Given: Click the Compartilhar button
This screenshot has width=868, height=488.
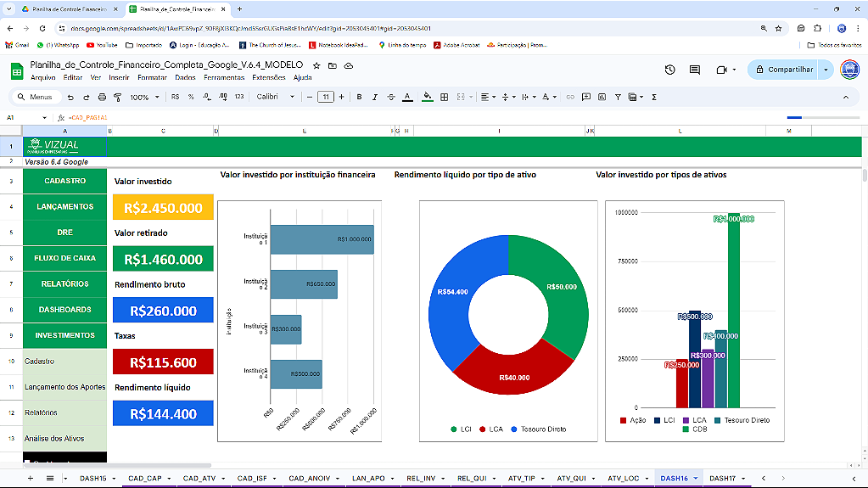Looking at the screenshot, I should coord(783,70).
